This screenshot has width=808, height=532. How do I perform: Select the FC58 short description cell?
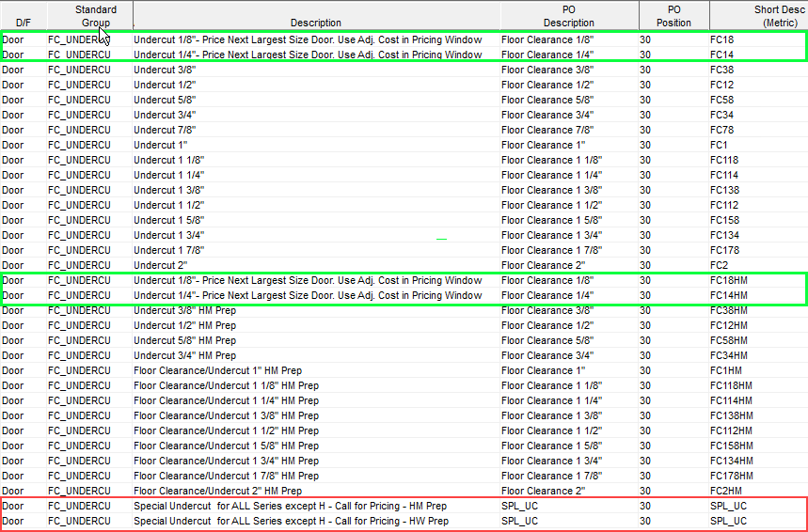757,100
